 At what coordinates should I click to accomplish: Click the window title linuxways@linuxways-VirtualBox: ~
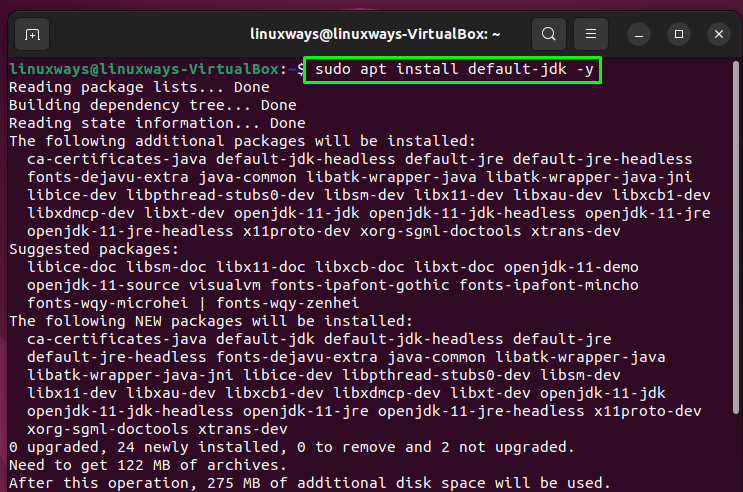pyautogui.click(x=375, y=34)
